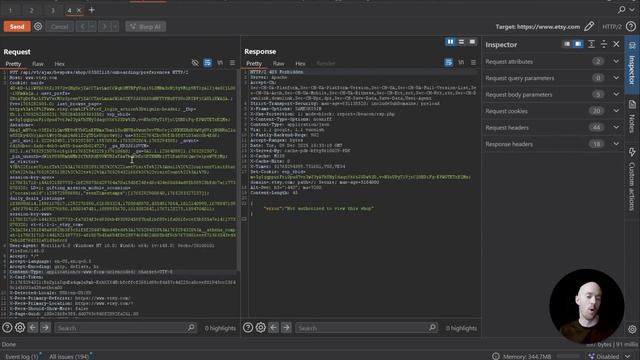This screenshot has width=640, height=360.
Task: Open side panel settings gear icon
Action: (x=632, y=329)
